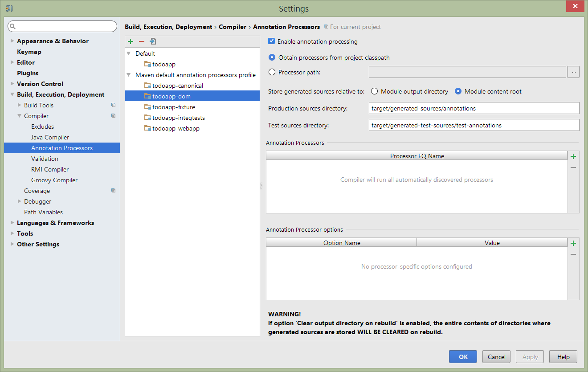Choose Module output directory radio option
Screen dimensions: 588x372
coord(375,91)
